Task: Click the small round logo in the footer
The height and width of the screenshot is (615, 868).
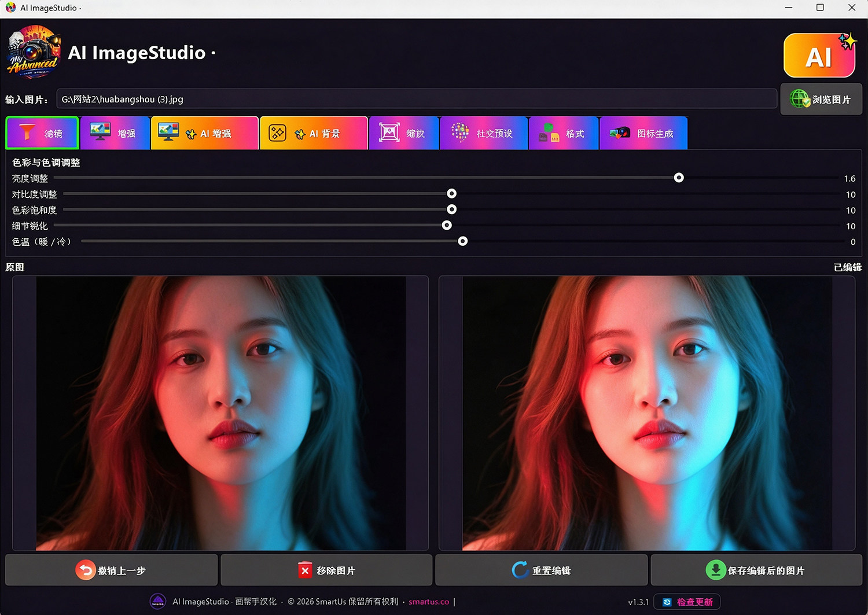Action: (158, 602)
